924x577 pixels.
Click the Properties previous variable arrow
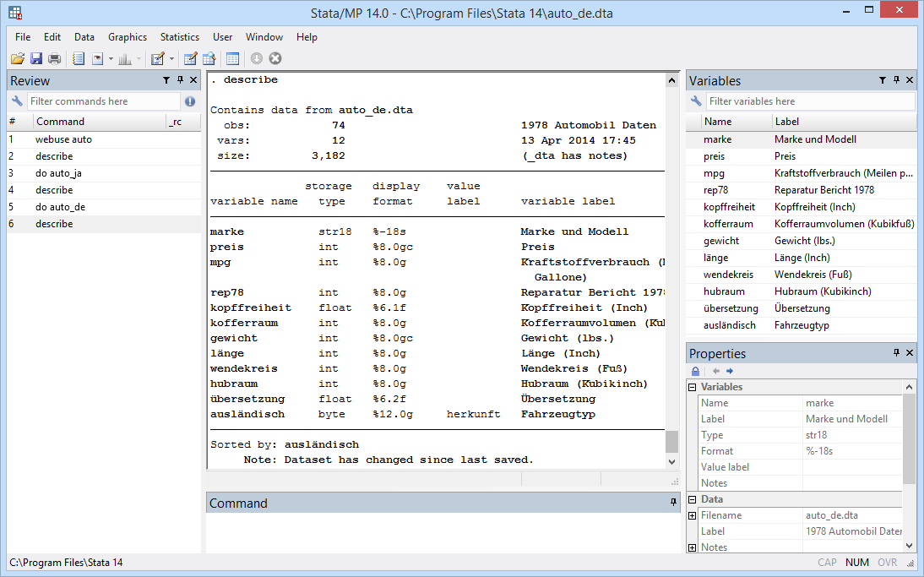[716, 372]
